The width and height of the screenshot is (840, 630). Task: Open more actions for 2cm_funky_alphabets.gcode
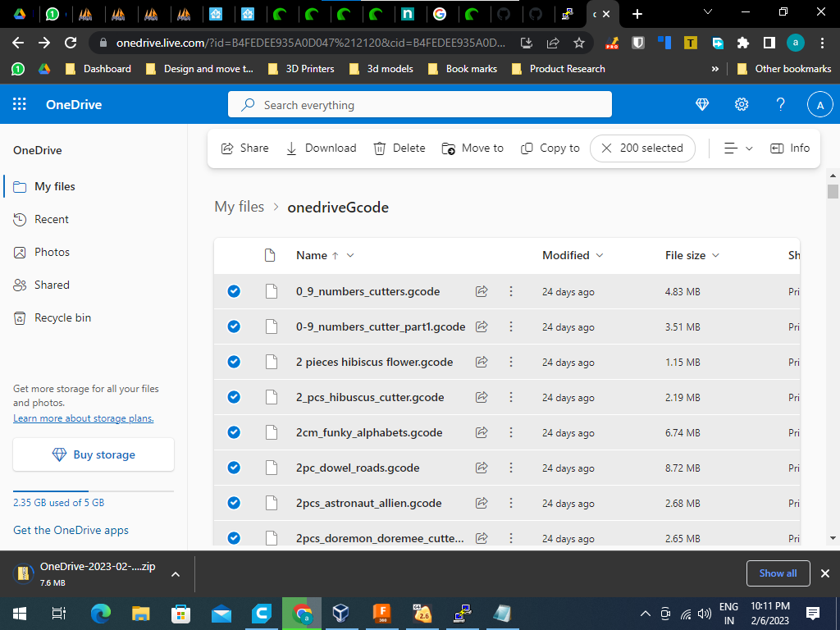[510, 432]
